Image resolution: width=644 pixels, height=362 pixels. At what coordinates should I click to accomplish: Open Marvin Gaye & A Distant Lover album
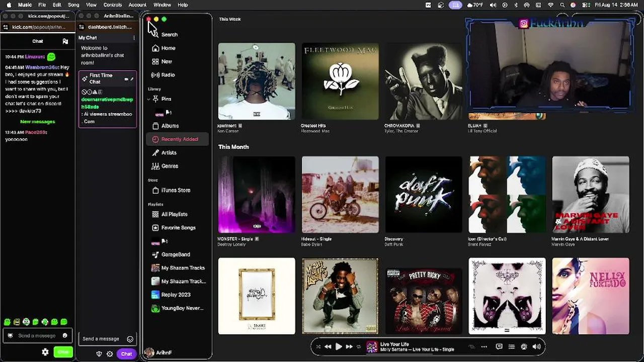pos(591,195)
